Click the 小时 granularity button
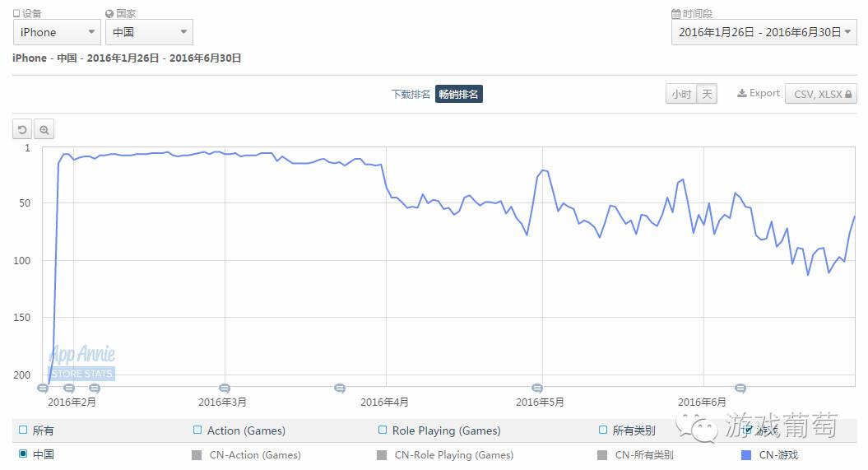Viewport: 868px width, 470px height. 681,94
